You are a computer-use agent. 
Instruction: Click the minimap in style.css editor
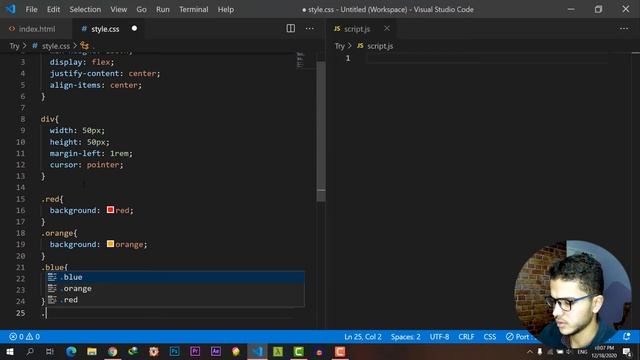click(x=300, y=60)
